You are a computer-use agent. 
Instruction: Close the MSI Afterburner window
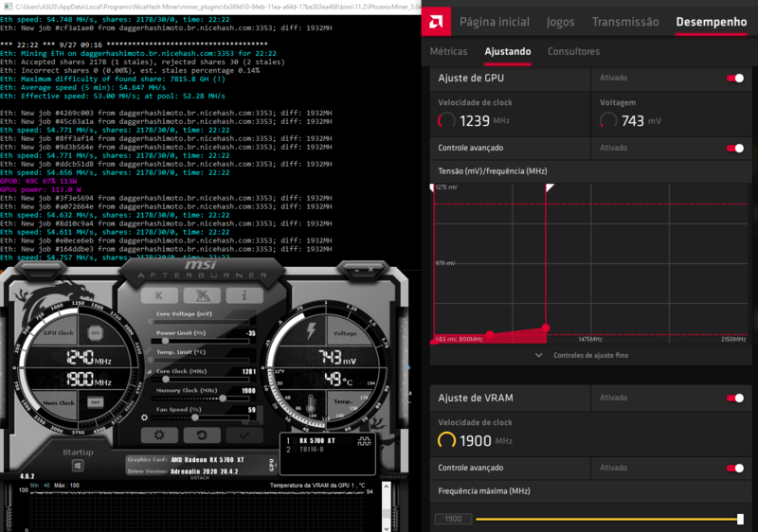pyautogui.click(x=370, y=270)
